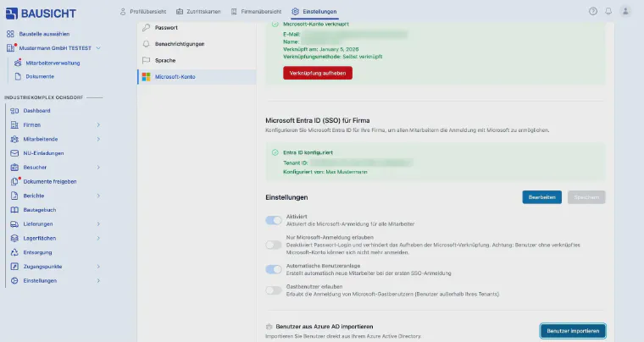
Task: Click the Lagerflächen layers icon
Action: coord(14,238)
